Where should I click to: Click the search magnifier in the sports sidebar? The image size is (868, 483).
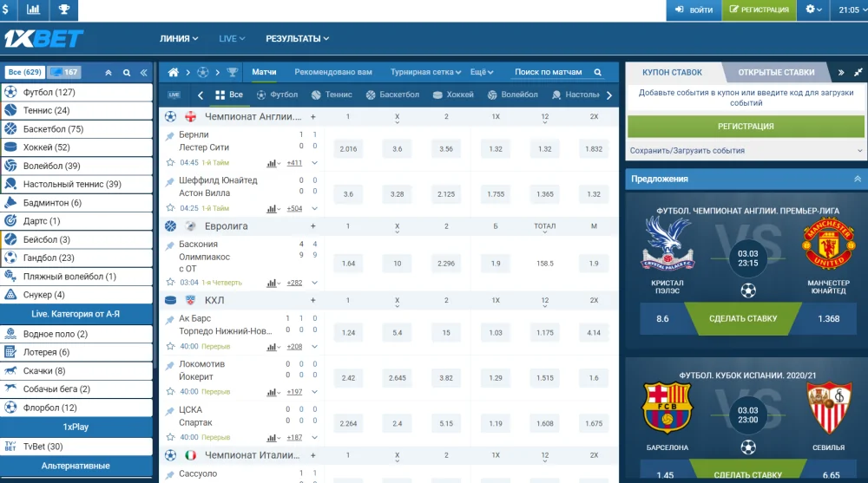(x=127, y=73)
